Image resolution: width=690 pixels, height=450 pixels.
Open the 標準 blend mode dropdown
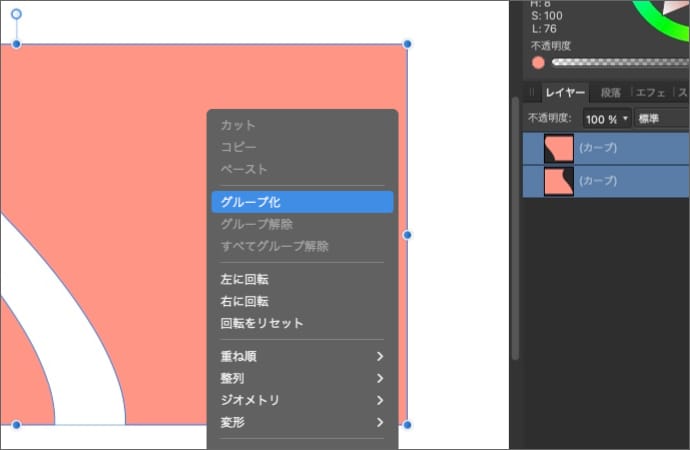662,119
